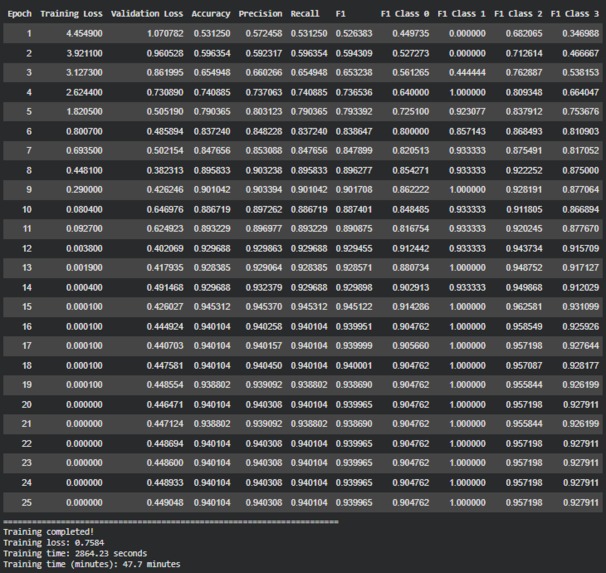Select precision value 0.940450

coord(264,366)
